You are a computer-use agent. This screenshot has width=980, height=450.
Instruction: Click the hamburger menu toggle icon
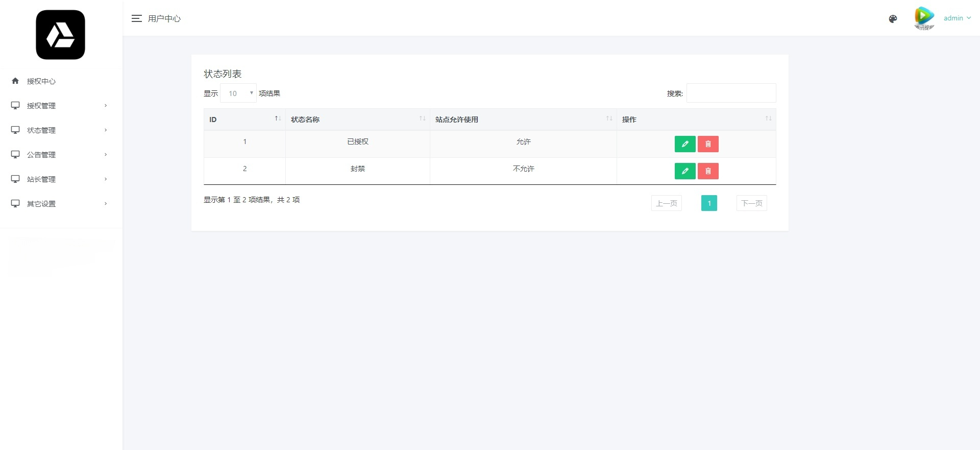[x=136, y=18]
